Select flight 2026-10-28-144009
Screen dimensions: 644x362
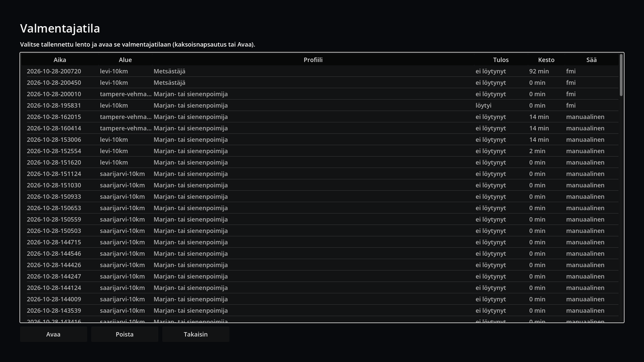323,299
